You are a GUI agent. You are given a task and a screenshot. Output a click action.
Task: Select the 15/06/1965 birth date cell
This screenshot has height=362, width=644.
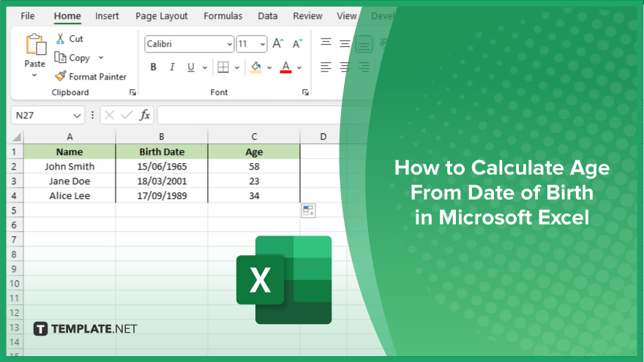[162, 166]
